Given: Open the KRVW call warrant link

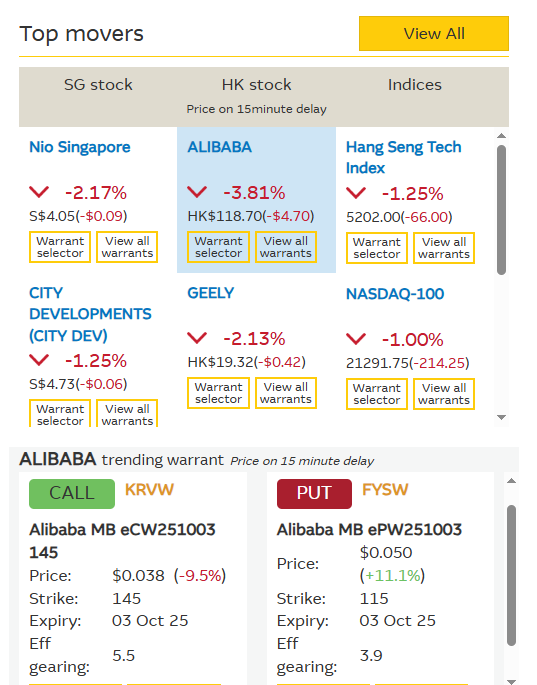Looking at the screenshot, I should click(149, 490).
